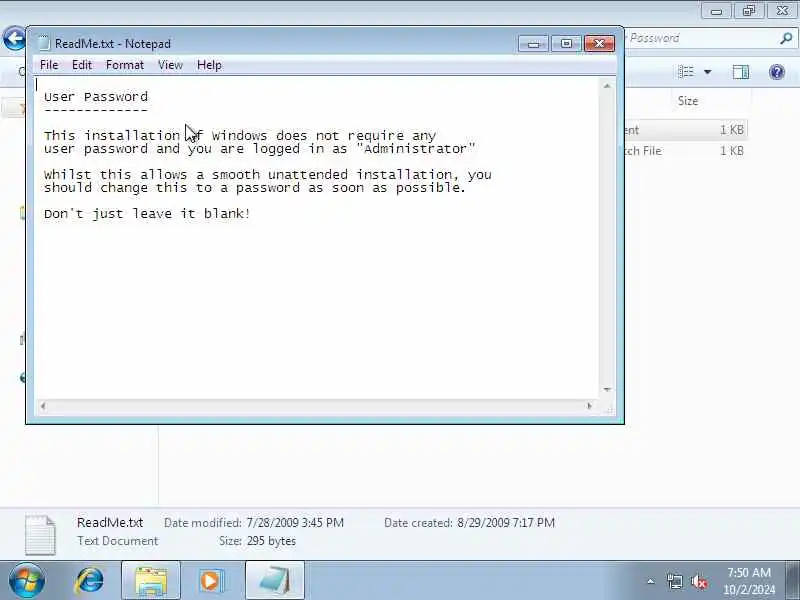The height and width of the screenshot is (600, 800).
Task: Click the word "Administrator" in the text
Action: coord(415,149)
